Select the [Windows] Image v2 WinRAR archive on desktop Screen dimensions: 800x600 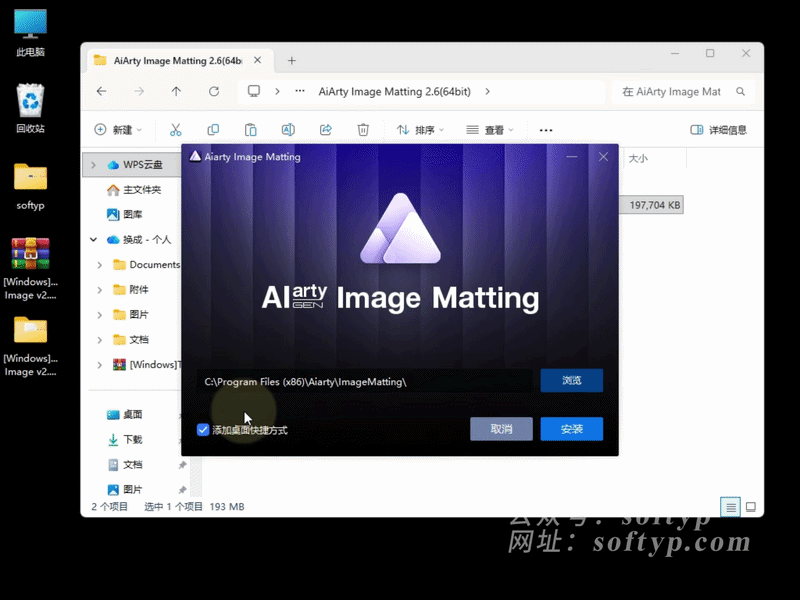(30, 268)
